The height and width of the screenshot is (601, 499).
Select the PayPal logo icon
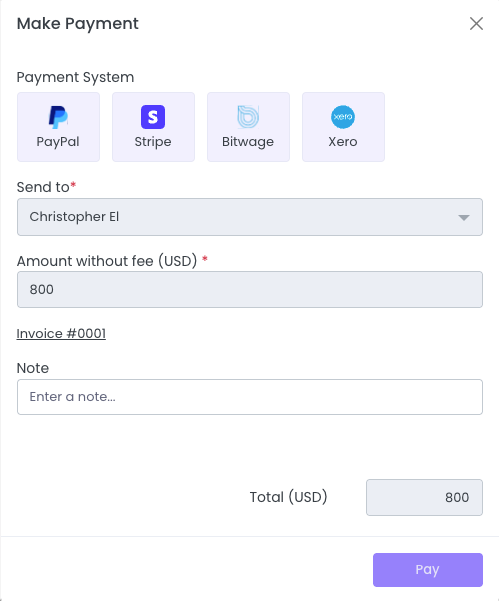tap(58, 117)
